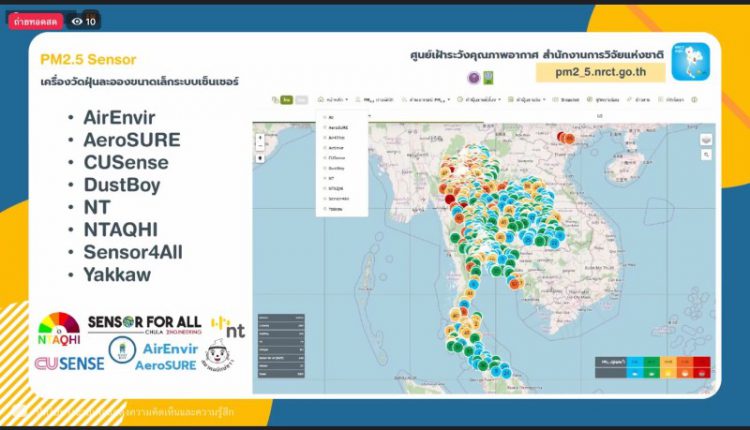This screenshot has height=430, width=750.
Task: Choose the NT entry in the dropdown list
Action: coord(331,177)
